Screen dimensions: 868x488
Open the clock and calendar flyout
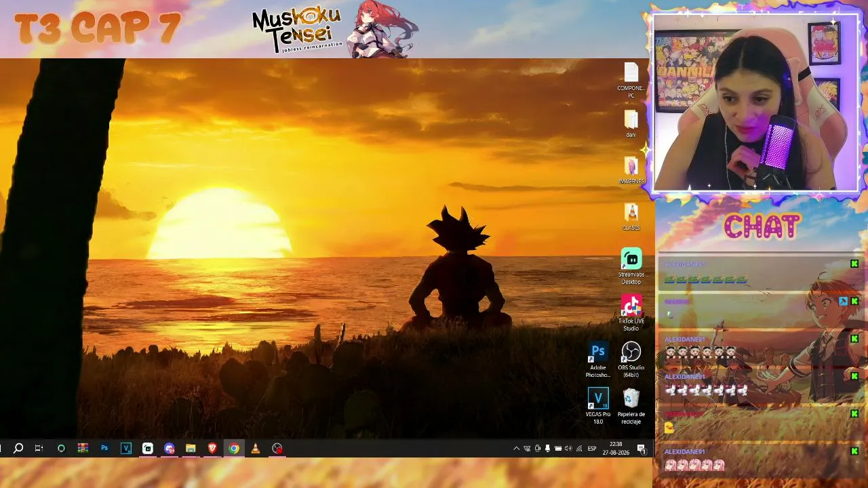pos(616,448)
